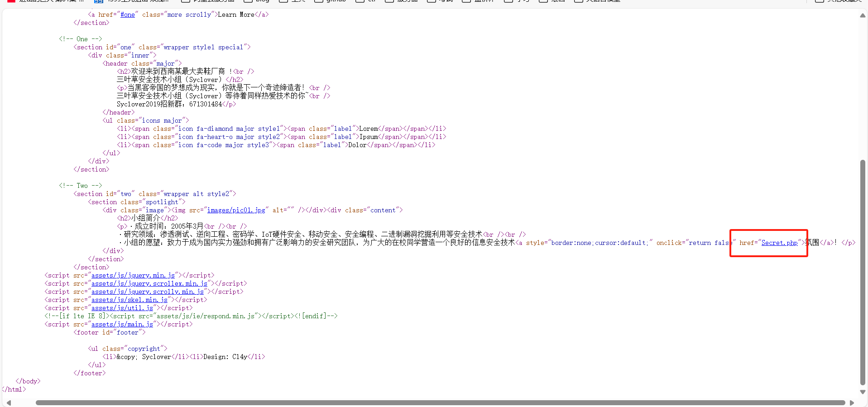Click the closing </header> tag
This screenshot has width=868, height=407.
pos(119,112)
